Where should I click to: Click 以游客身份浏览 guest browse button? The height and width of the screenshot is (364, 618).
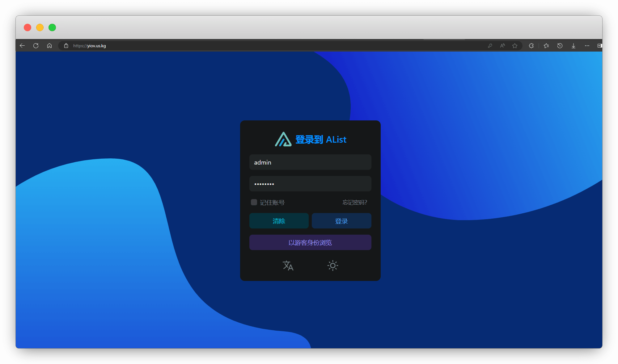point(310,243)
